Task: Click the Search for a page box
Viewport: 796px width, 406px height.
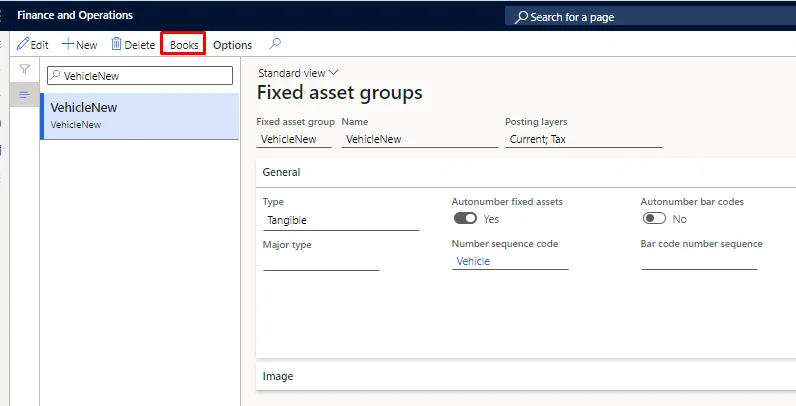Action: (x=650, y=17)
